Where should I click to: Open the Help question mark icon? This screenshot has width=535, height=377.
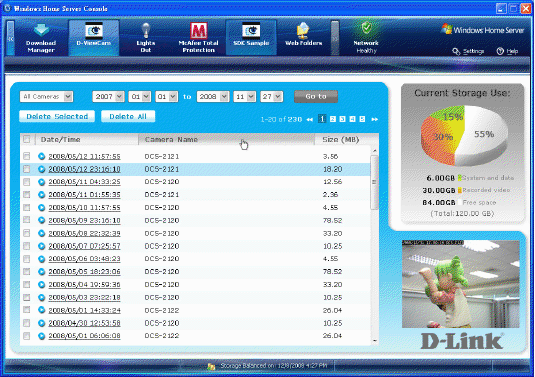tap(500, 51)
